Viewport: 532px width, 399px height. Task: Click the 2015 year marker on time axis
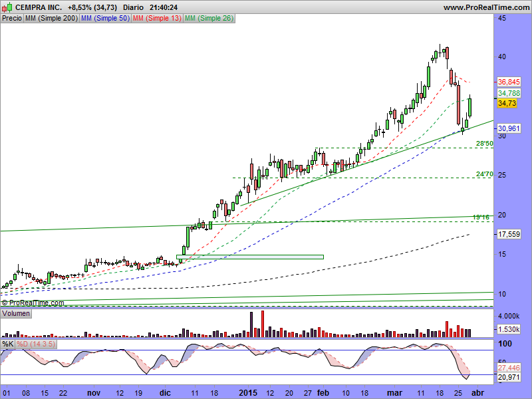pos(248,393)
